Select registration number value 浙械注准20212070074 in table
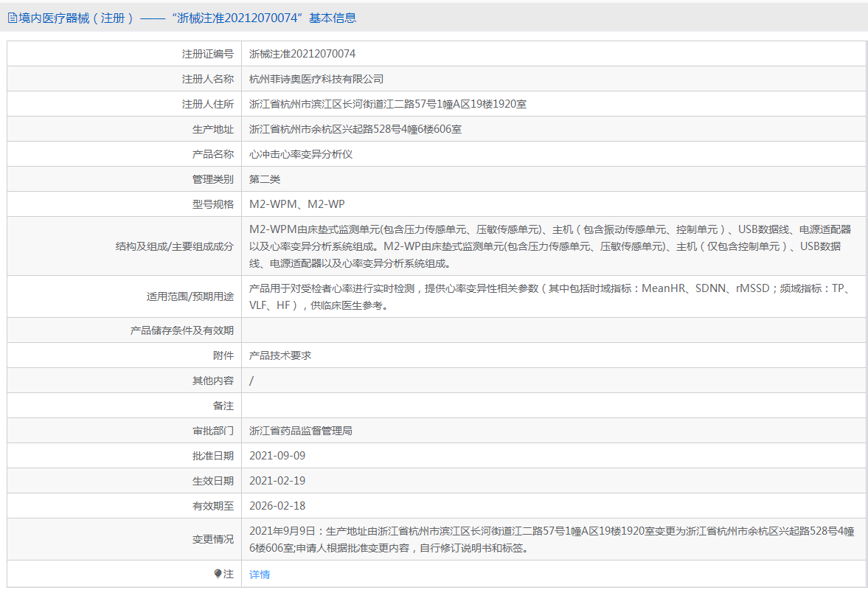Screen dimensions: 868x590 pos(302,54)
